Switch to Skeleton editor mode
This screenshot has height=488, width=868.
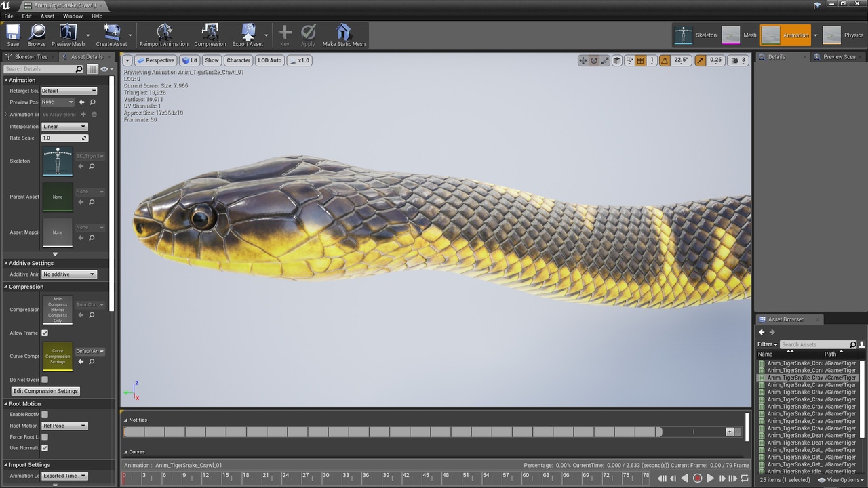(695, 35)
